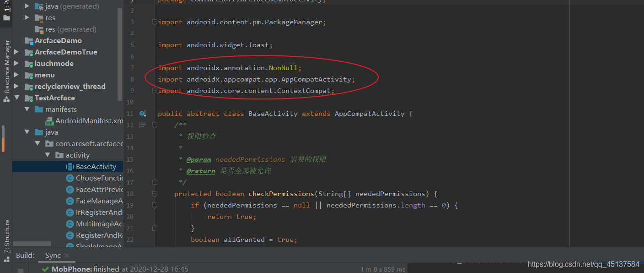Click the project tree horizontal scrollbar

point(32,244)
